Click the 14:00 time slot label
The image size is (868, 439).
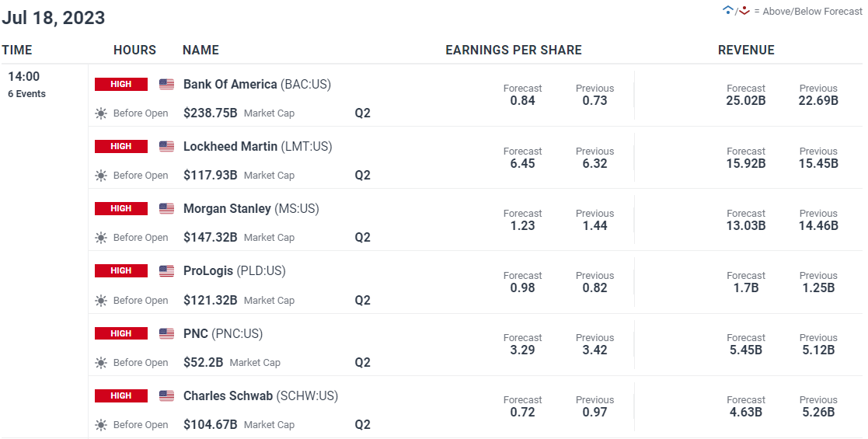24,76
